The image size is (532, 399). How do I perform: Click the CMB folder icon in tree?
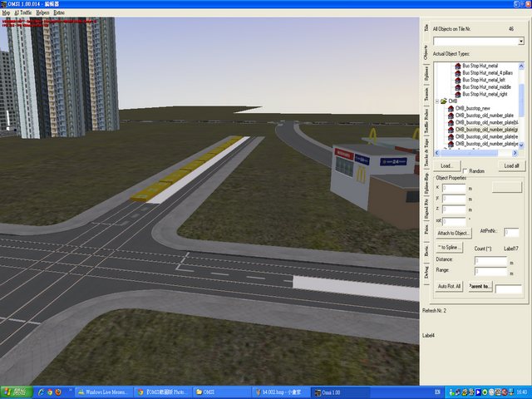point(444,101)
